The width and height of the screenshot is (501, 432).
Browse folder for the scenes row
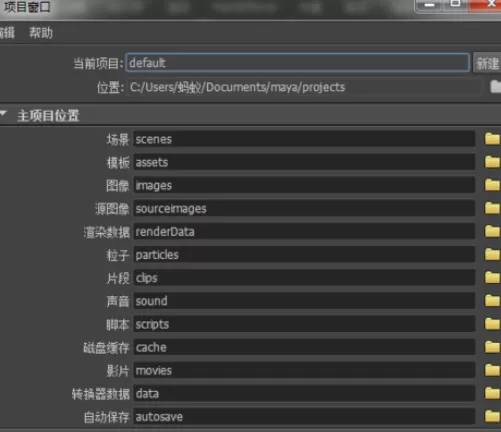[x=492, y=139]
